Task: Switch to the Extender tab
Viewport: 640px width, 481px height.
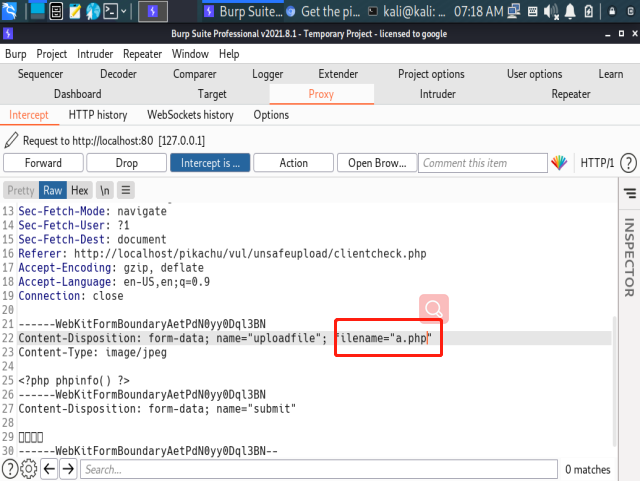Action: coord(338,74)
